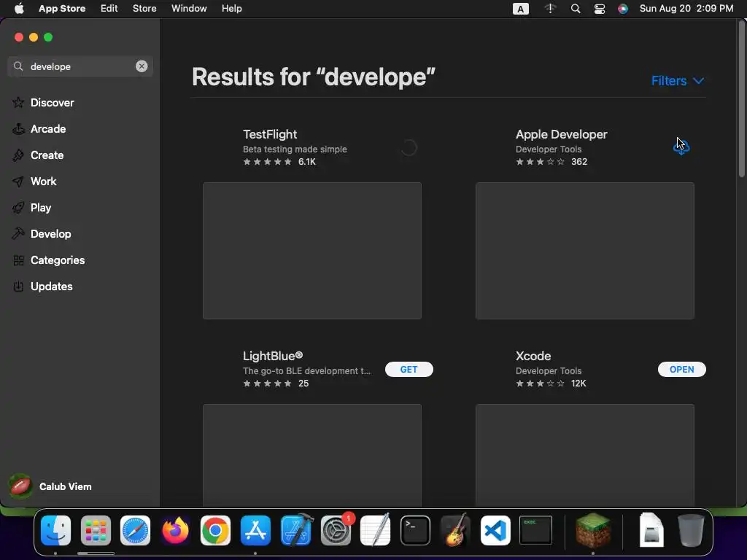Click the Apple Developer screenshot preview
This screenshot has width=747, height=560.
(x=584, y=251)
